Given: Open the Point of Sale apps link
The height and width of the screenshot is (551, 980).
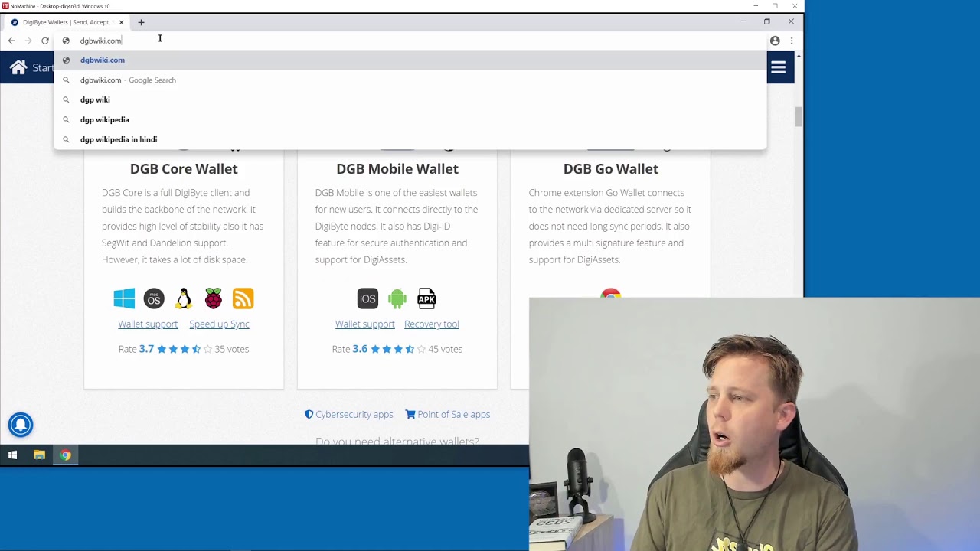Looking at the screenshot, I should click(x=448, y=415).
